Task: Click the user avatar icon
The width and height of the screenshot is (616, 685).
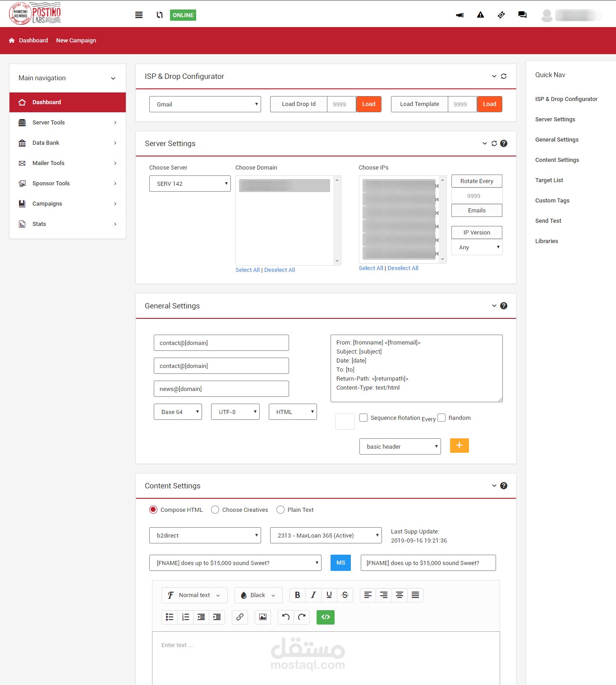Action: pos(547,15)
